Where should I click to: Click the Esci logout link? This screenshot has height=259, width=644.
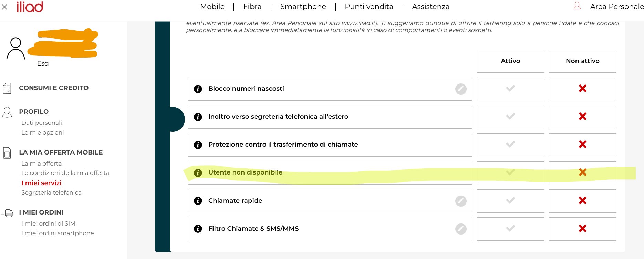[x=43, y=63]
